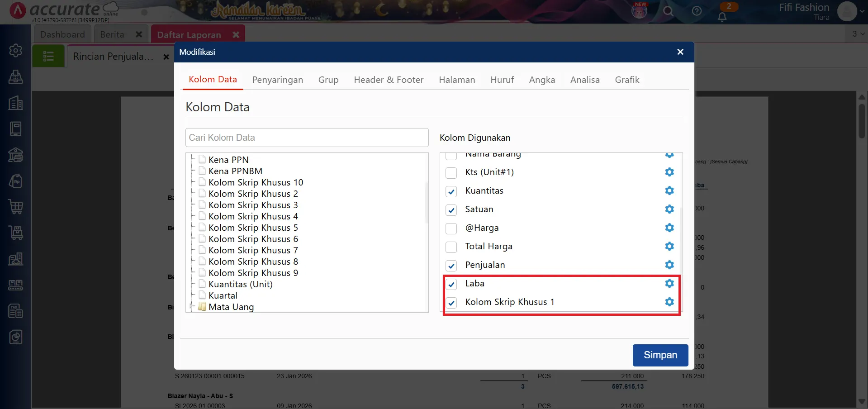
Task: Open the '3' dropdown below the header
Action: (855, 33)
